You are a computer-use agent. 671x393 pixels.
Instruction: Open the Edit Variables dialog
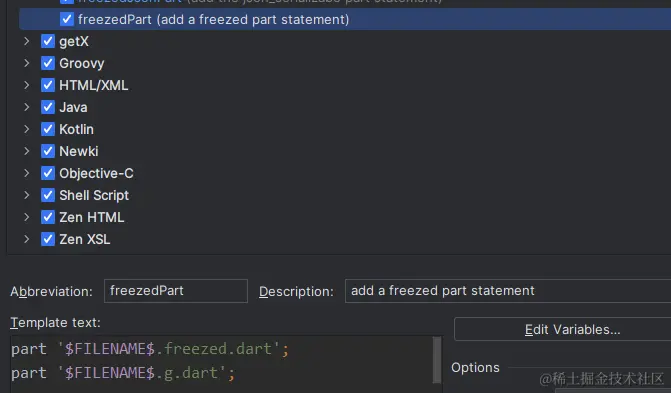tap(563, 329)
